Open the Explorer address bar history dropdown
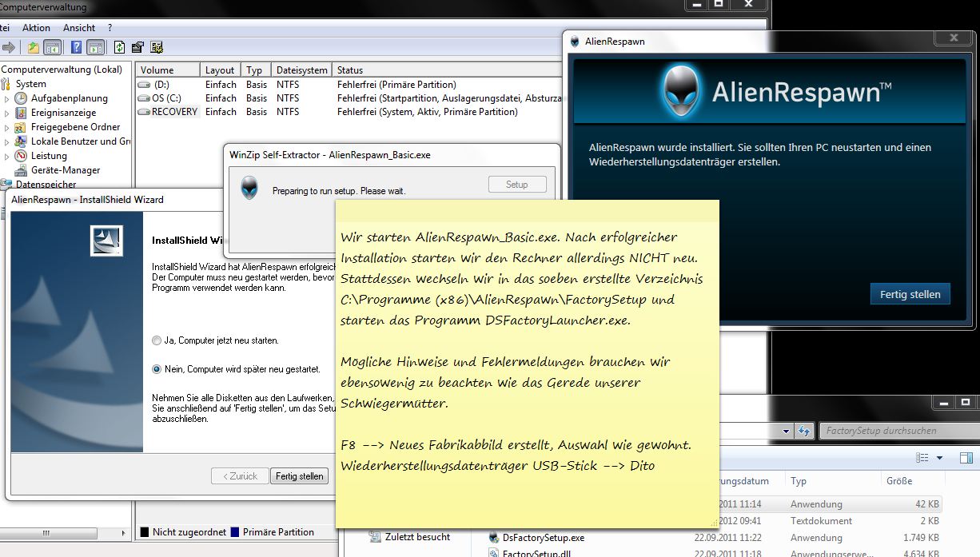This screenshot has height=557, width=980. coord(787,431)
